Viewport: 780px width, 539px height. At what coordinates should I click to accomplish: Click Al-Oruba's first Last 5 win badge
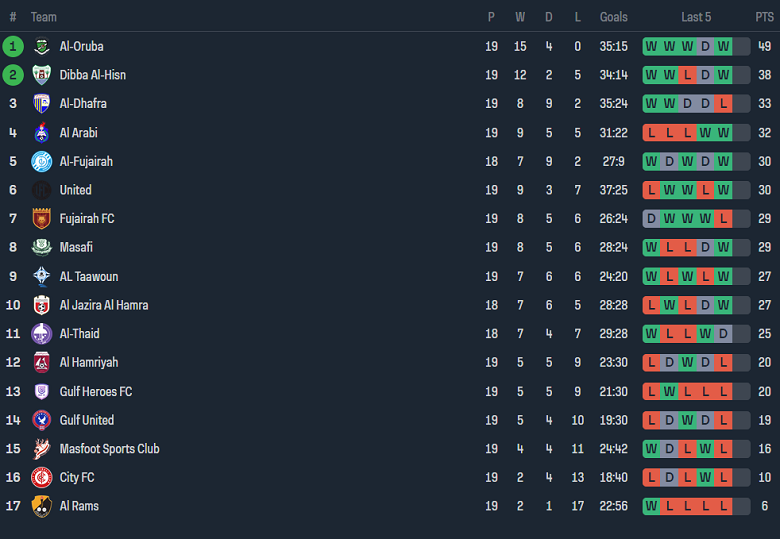pyautogui.click(x=651, y=46)
